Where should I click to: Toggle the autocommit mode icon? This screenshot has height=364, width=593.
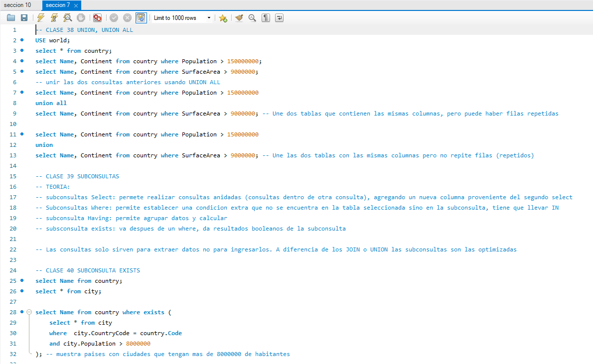tap(141, 18)
